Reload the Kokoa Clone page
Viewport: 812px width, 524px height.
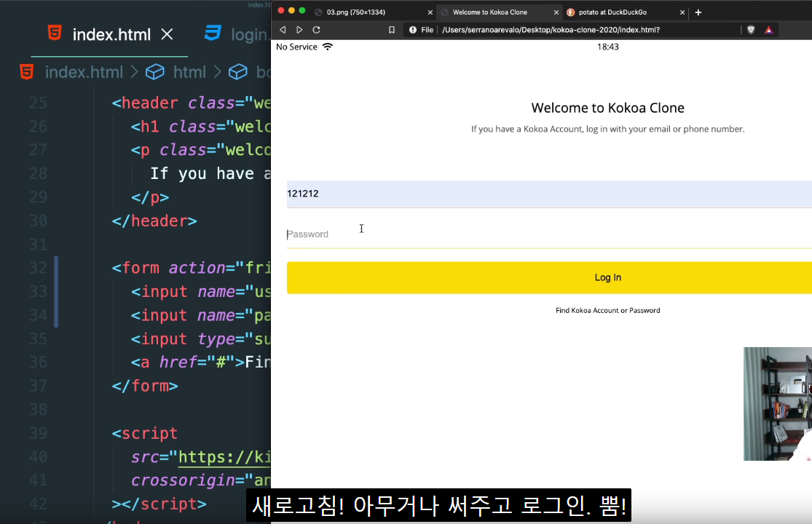316,30
